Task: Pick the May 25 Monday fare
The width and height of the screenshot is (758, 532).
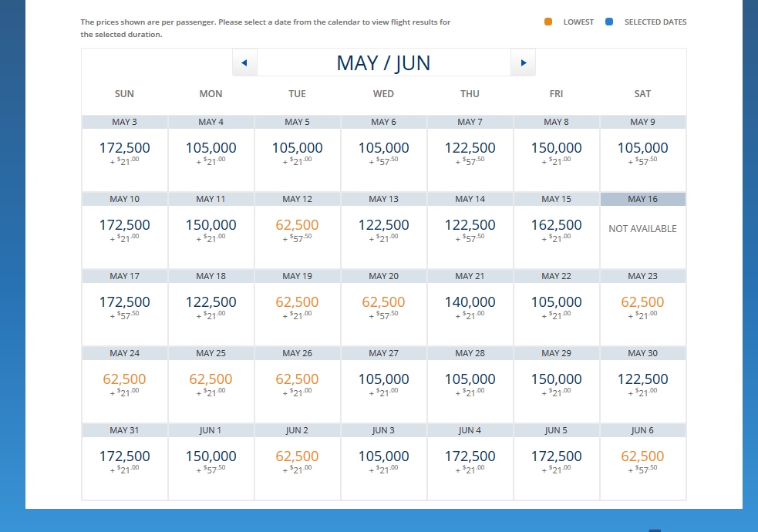Action: point(211,383)
